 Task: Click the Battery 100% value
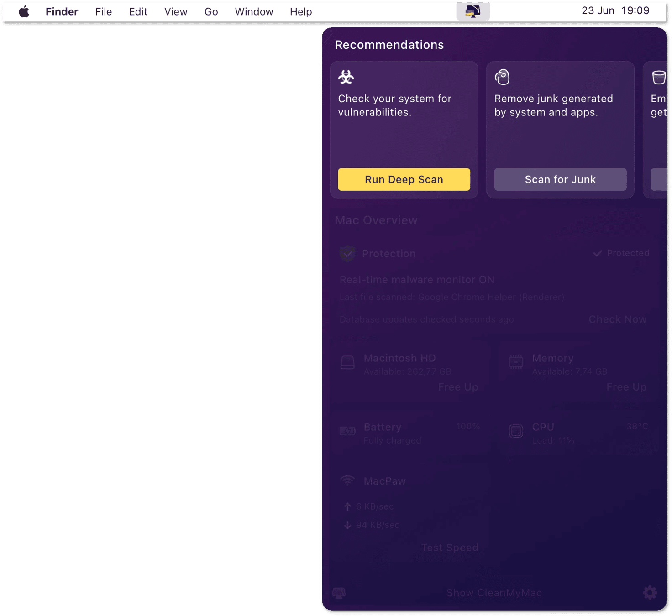click(468, 427)
